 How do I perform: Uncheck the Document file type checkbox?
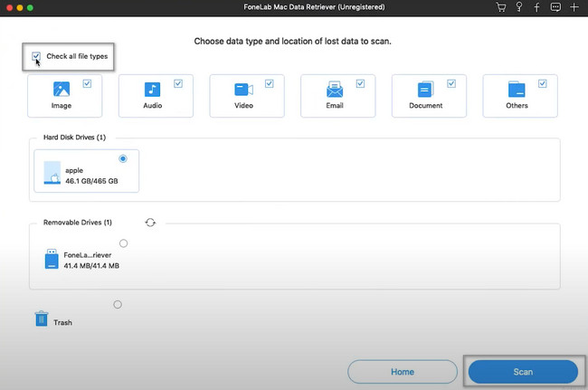coord(450,83)
